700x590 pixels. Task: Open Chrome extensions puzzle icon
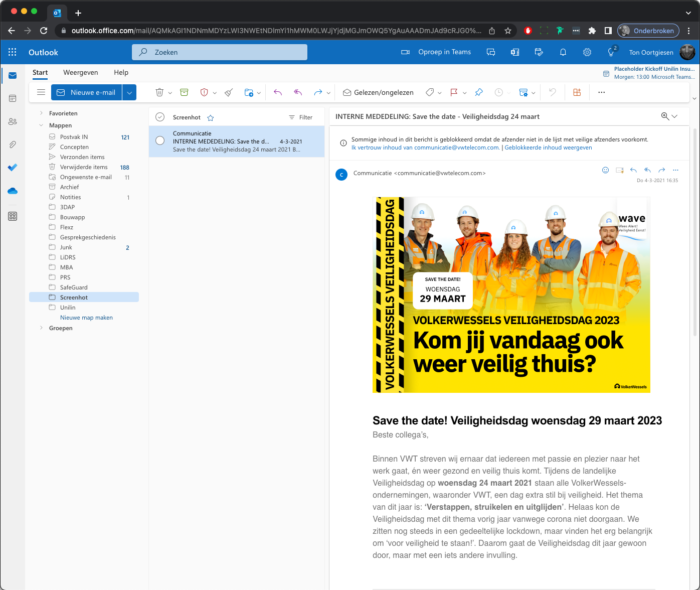[592, 31]
